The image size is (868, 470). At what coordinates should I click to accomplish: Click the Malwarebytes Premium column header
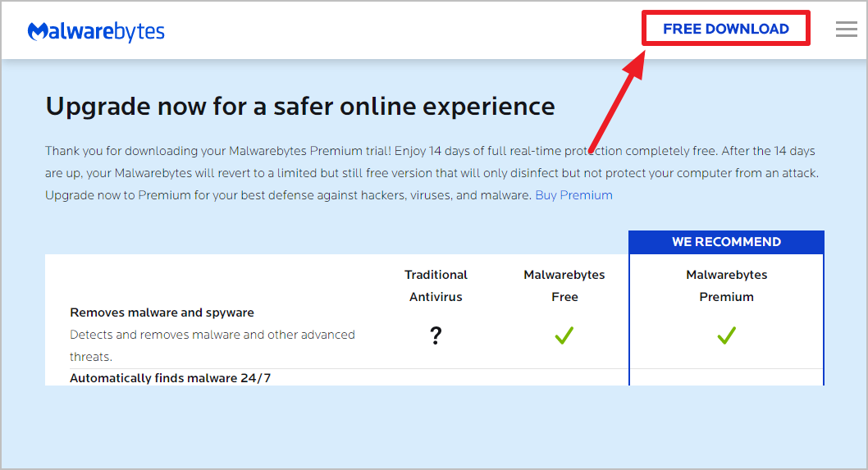(x=726, y=285)
